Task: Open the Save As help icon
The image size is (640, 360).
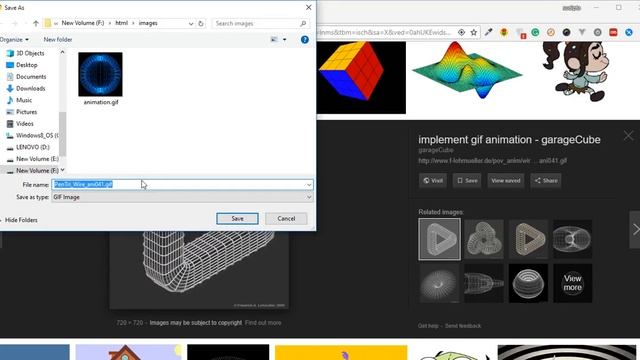Action: [x=304, y=40]
